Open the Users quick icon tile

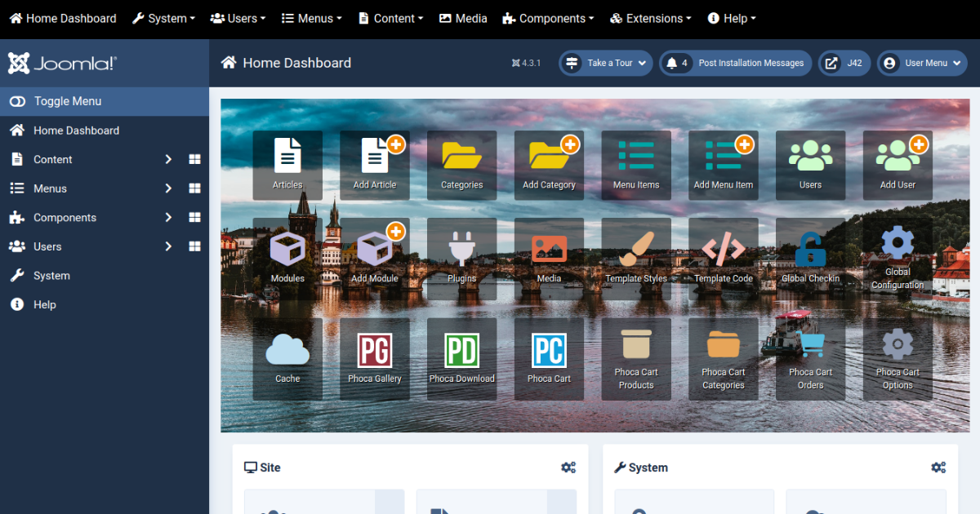coord(810,166)
